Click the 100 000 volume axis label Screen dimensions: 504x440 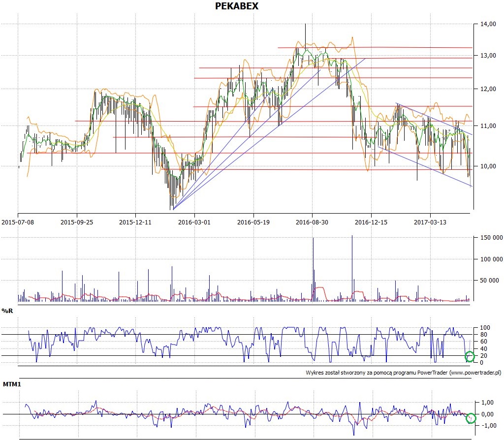click(x=492, y=259)
